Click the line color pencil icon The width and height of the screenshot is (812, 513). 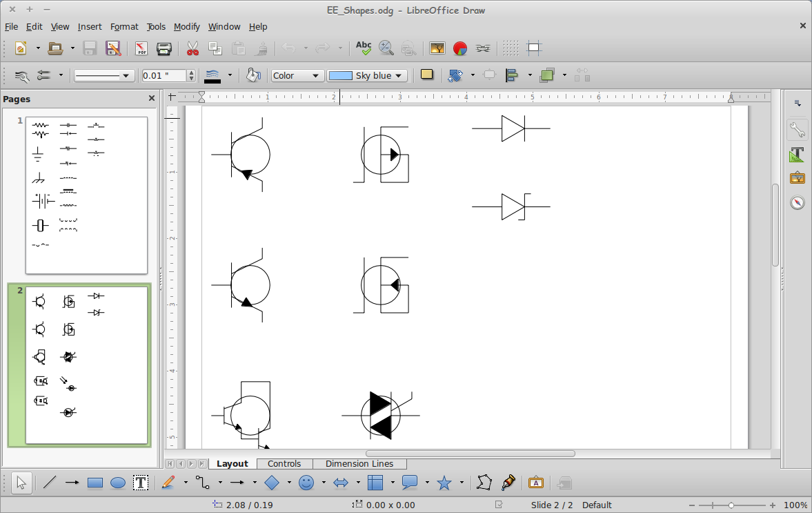[212, 76]
